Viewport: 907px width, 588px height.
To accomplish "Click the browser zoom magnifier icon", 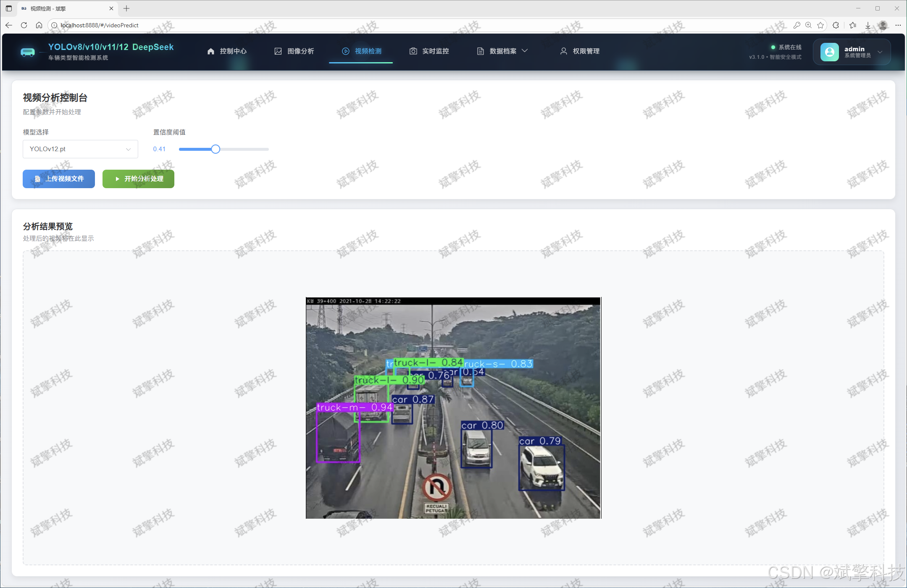I will [808, 25].
